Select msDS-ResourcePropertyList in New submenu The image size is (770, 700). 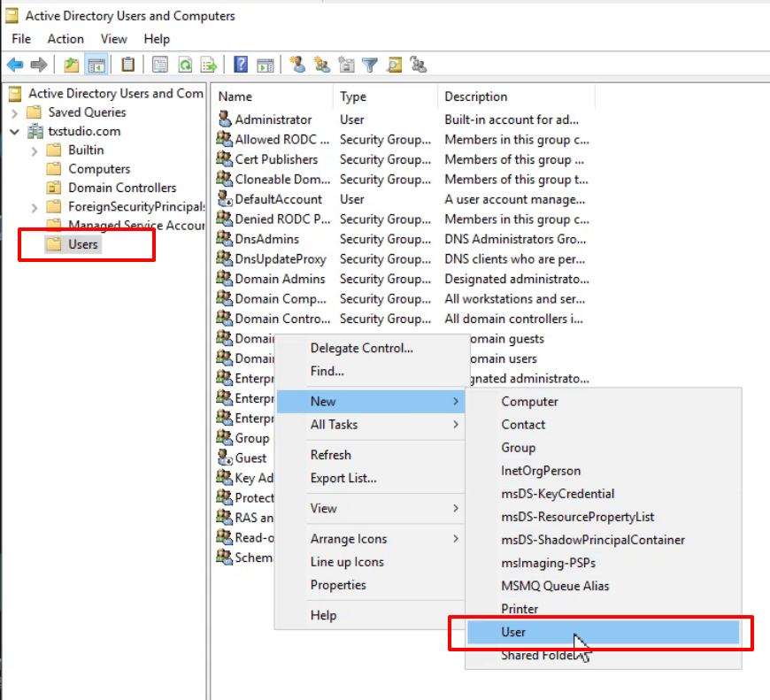click(x=603, y=517)
